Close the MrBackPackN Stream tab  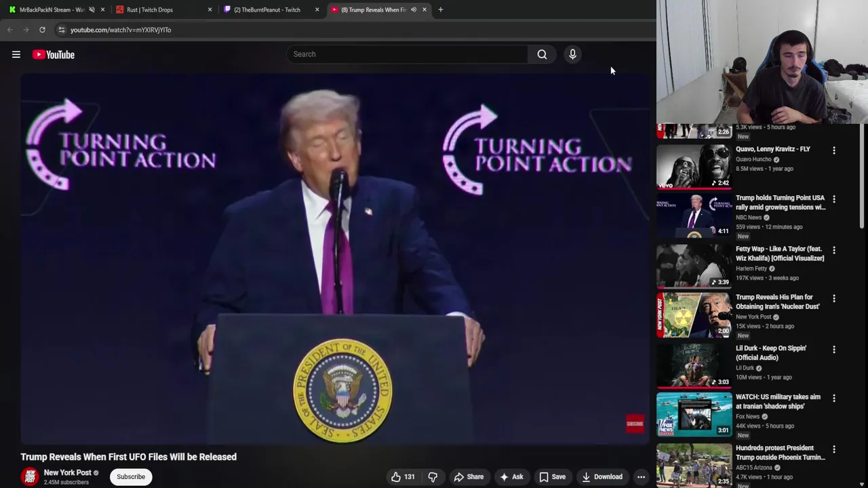(102, 9)
